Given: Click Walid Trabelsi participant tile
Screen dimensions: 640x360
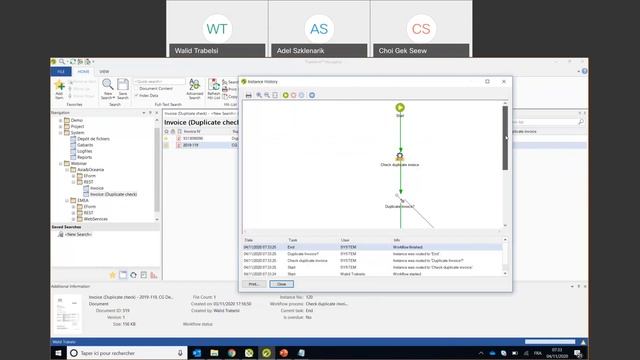Looking at the screenshot, I should point(217,29).
